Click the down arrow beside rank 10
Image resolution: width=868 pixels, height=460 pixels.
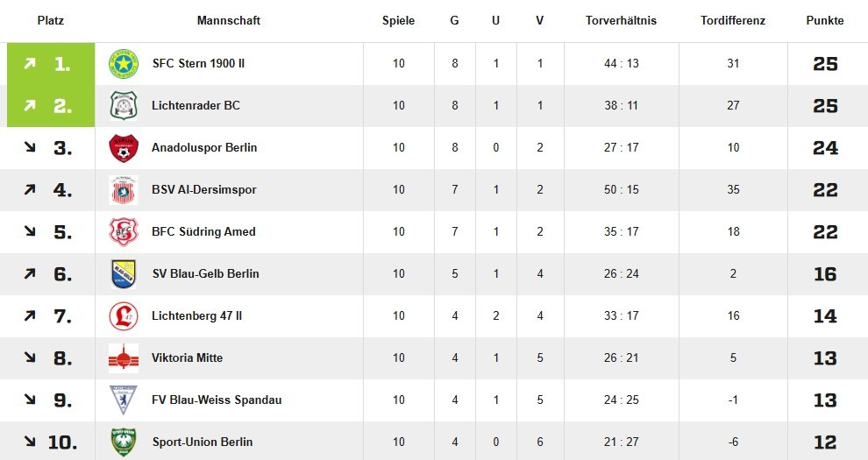(30, 442)
